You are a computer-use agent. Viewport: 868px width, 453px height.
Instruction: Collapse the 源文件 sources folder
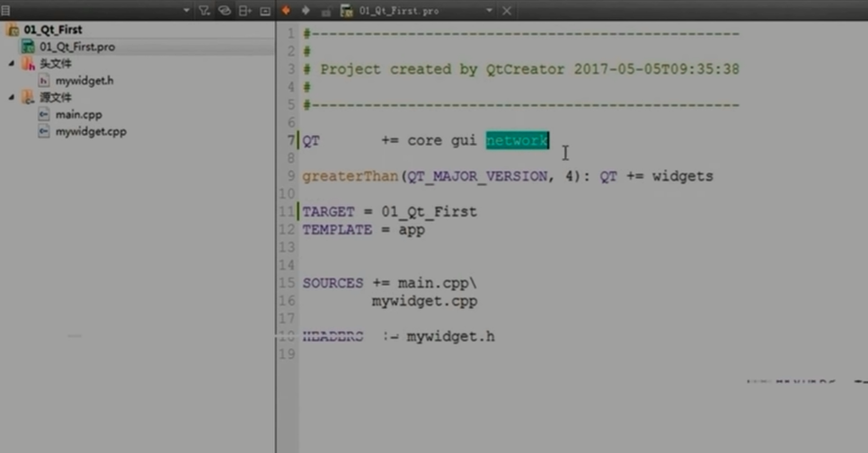coord(12,97)
